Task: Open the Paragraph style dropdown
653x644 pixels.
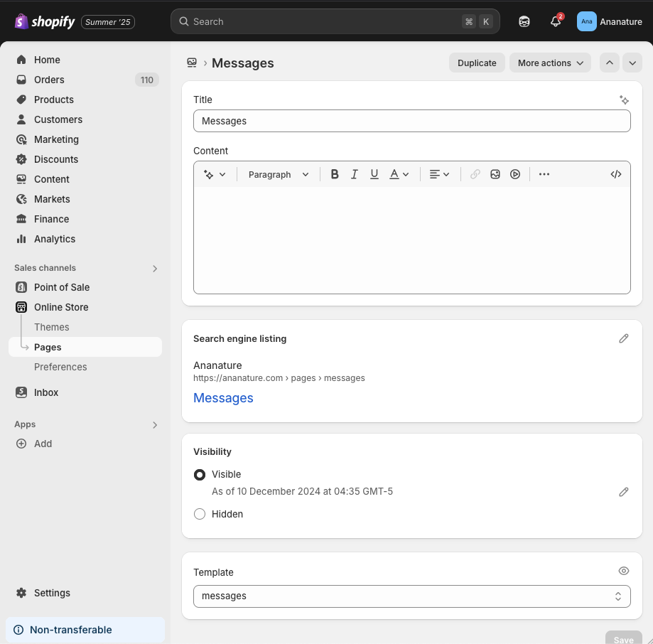Action: (277, 174)
